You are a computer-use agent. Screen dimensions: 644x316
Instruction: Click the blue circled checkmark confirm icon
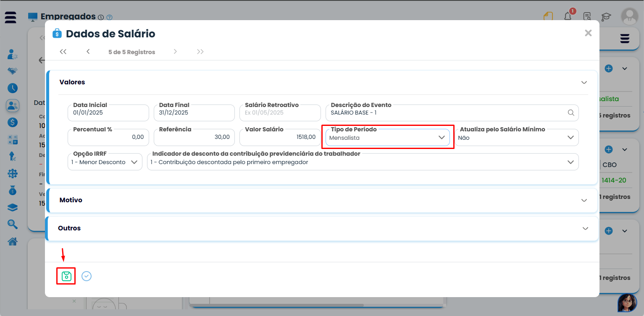click(87, 276)
